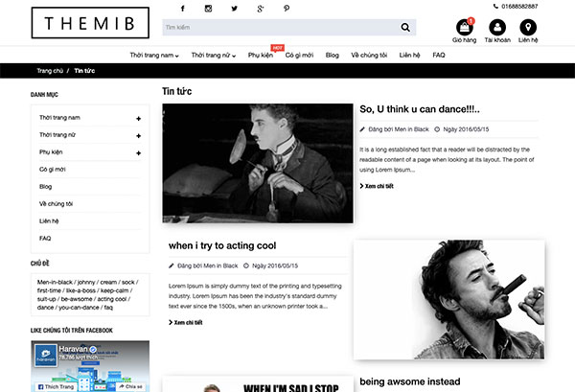Open sidebar category Thời trang nam
575x392 pixels.
click(x=59, y=118)
